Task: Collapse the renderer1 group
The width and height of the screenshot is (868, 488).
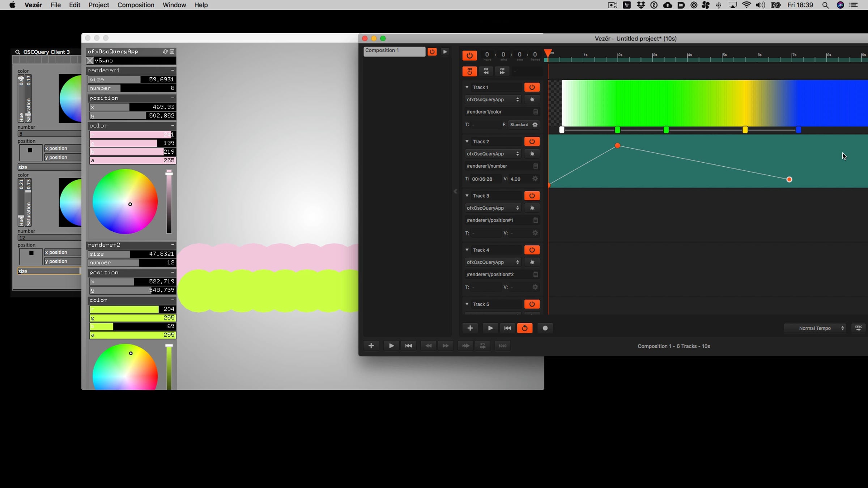Action: tap(173, 70)
